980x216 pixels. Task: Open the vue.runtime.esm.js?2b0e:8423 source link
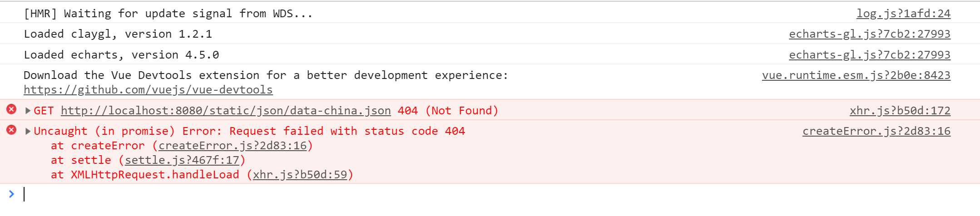click(x=856, y=75)
